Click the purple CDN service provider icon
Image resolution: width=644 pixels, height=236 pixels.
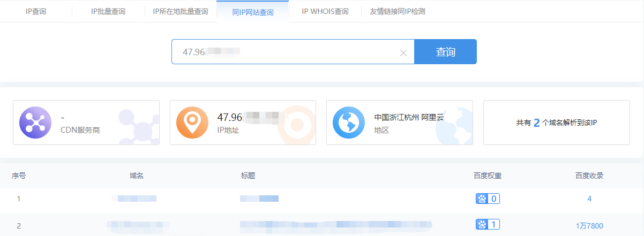pyautogui.click(x=35, y=123)
